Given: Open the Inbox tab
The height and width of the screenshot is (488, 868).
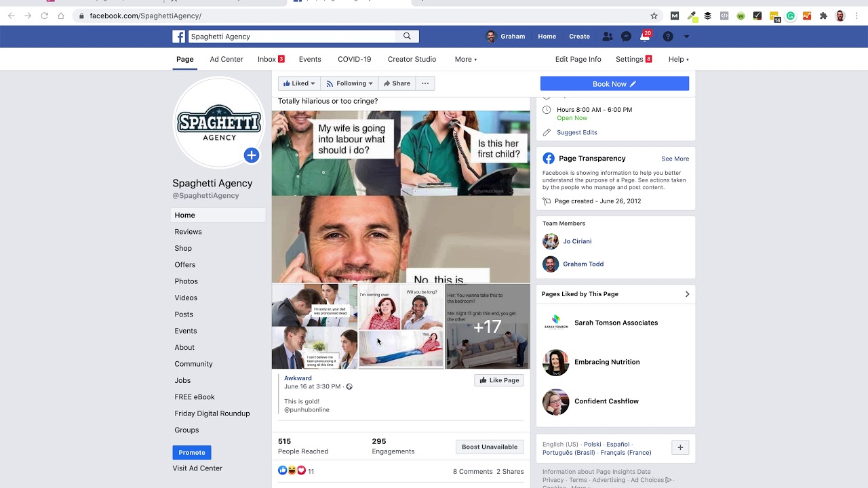Looking at the screenshot, I should coord(271,59).
